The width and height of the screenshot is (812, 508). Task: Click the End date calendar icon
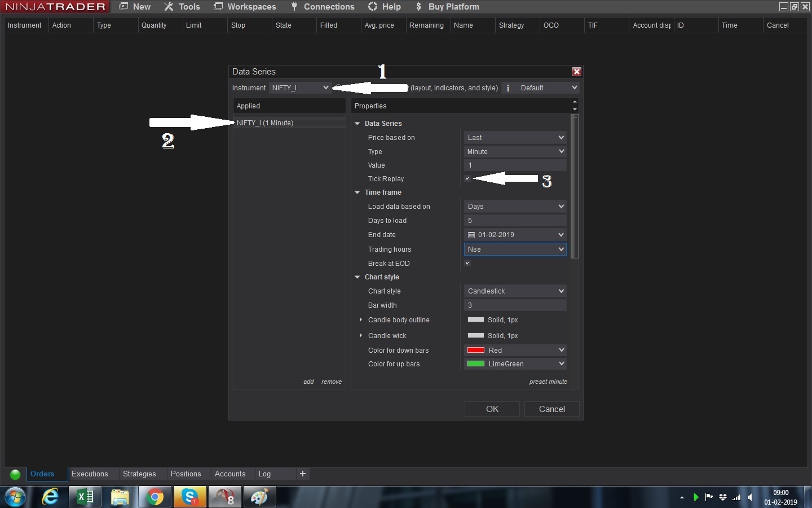[x=471, y=235]
